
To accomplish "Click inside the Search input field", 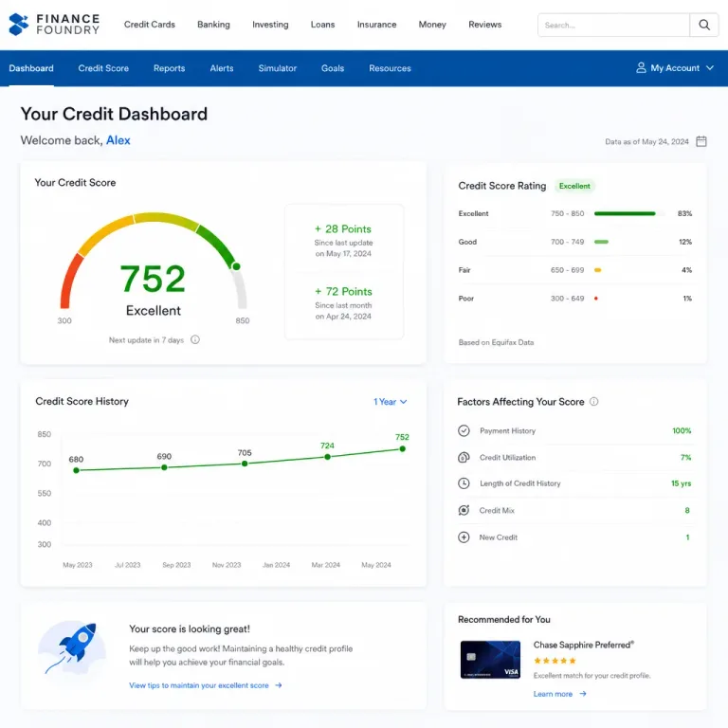I will pyautogui.click(x=613, y=25).
